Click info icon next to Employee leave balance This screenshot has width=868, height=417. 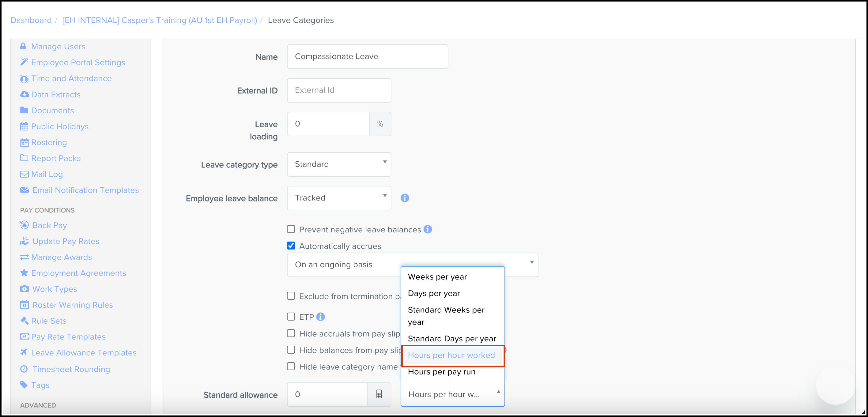pos(404,198)
